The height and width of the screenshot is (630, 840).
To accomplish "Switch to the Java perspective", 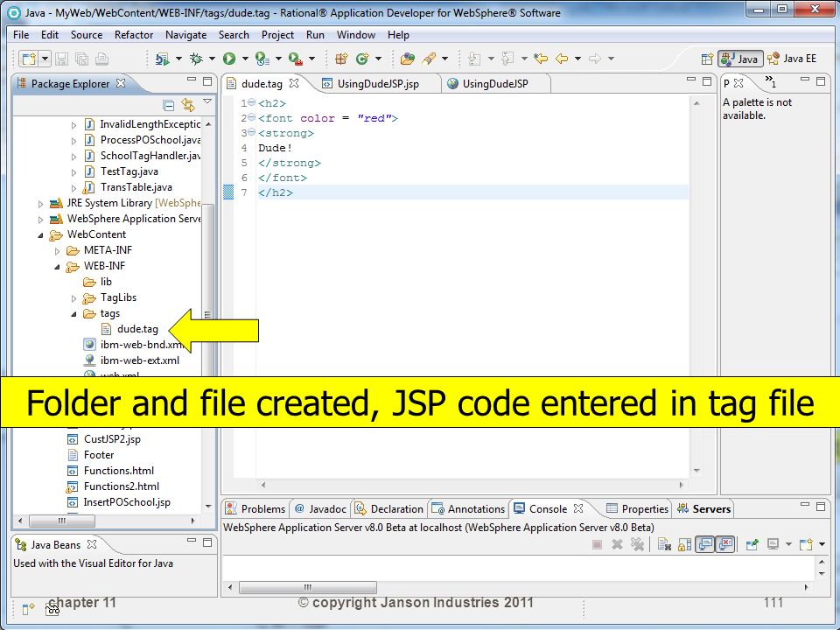I will [740, 59].
